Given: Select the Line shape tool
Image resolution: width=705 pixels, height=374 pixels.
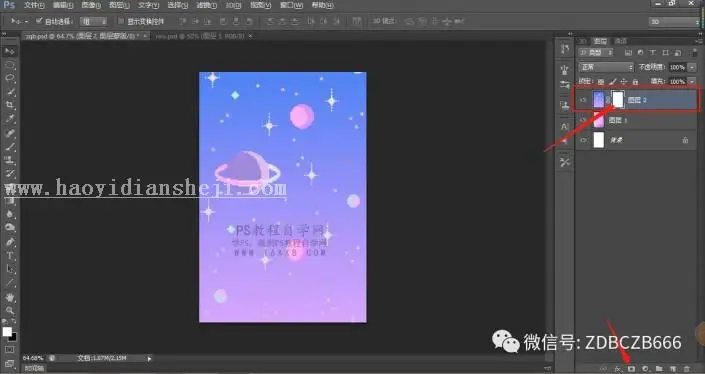Looking at the screenshot, I should [x=9, y=283].
